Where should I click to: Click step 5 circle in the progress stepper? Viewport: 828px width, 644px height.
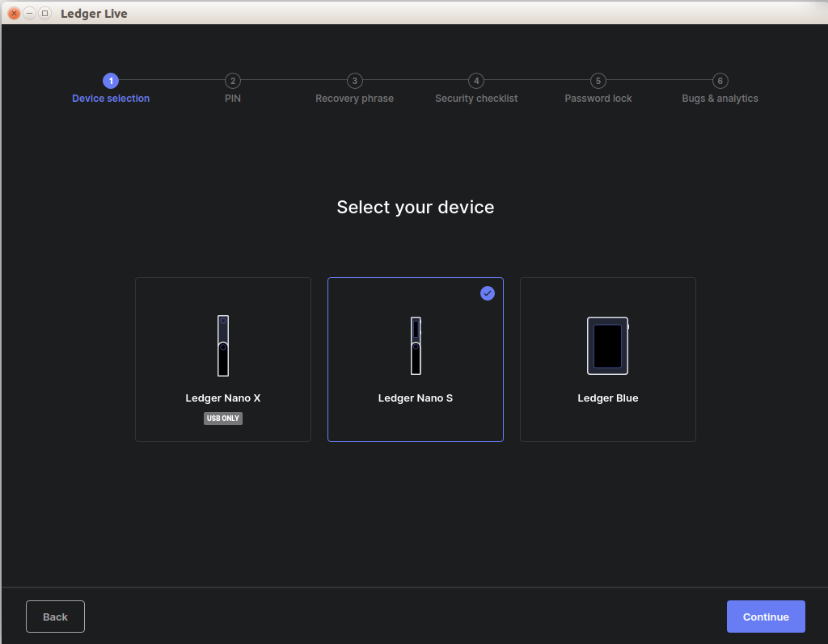point(598,81)
